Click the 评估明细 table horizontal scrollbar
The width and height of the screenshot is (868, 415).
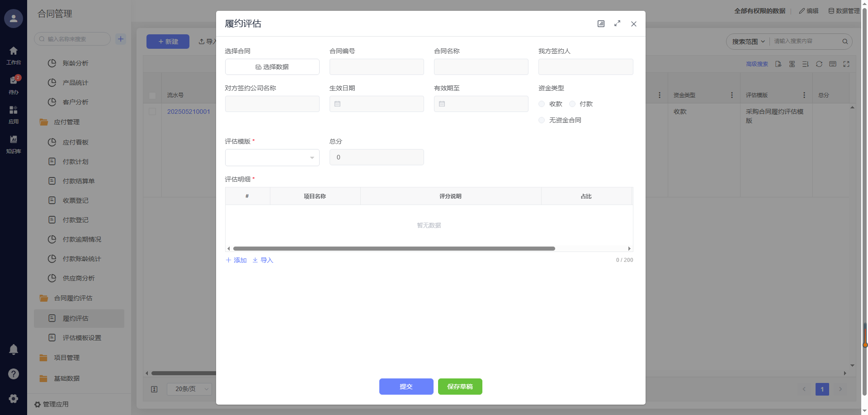pyautogui.click(x=394, y=248)
